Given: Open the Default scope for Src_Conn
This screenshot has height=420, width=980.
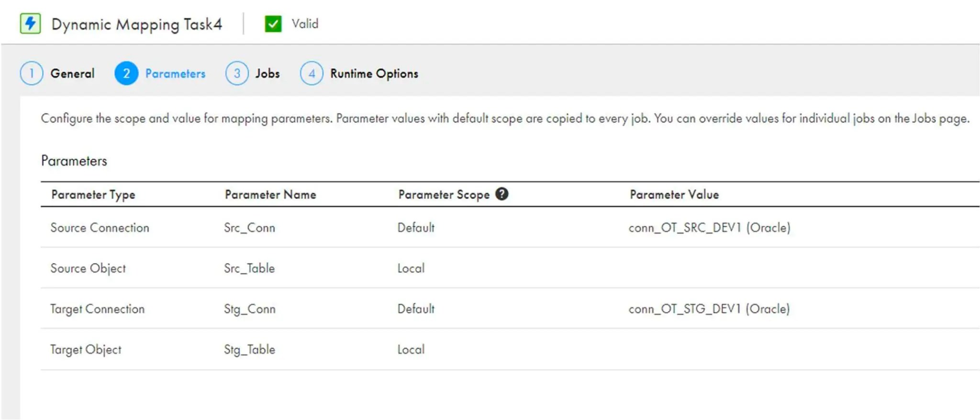Looking at the screenshot, I should pos(416,227).
